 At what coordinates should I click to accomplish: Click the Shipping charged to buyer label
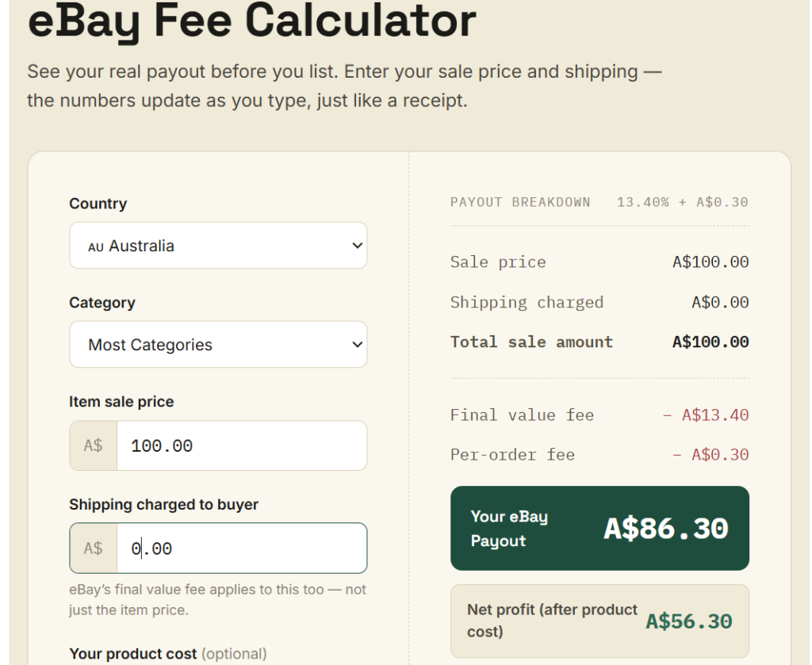click(163, 505)
